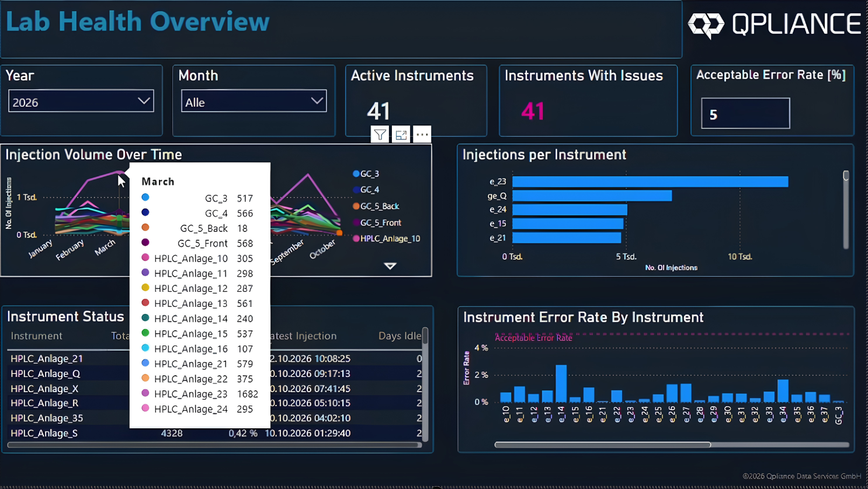Viewport: 868px width, 489px height.
Task: Click the e_23 bar in Injections per Instrument
Action: click(x=650, y=181)
